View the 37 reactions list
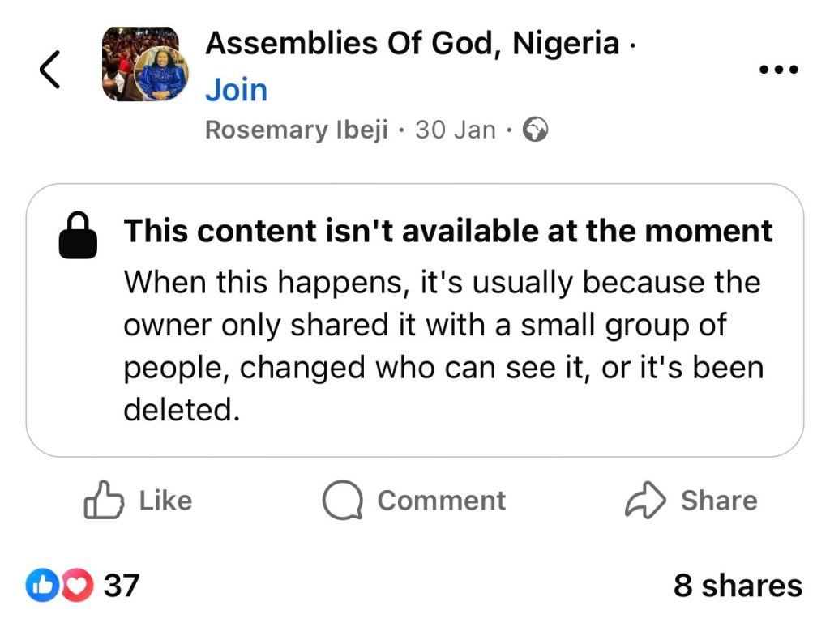 tap(122, 585)
